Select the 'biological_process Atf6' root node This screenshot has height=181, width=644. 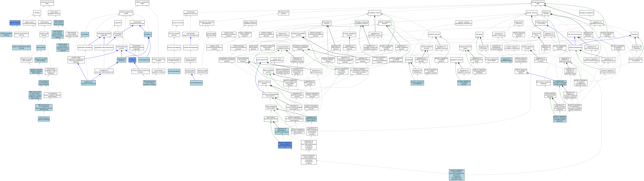(538, 3)
